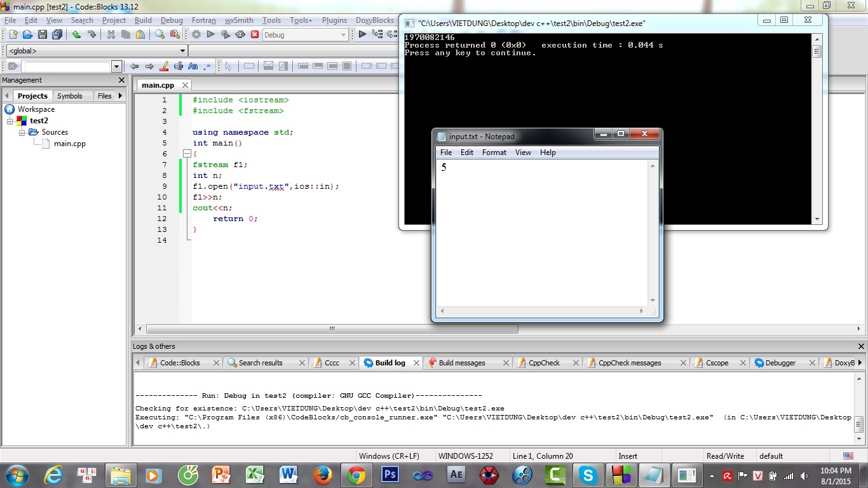Collapse the test2 project tree node

coord(10,121)
